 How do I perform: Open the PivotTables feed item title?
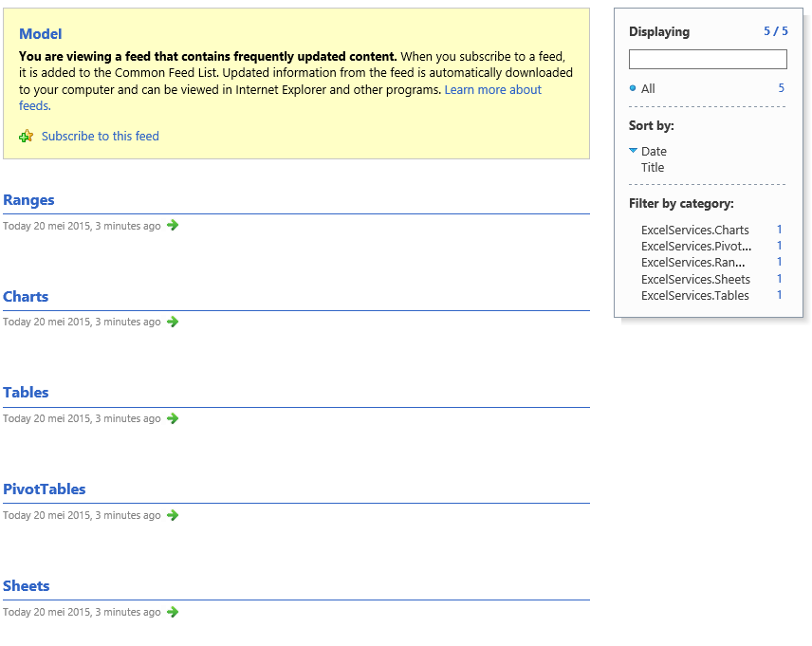[44, 489]
